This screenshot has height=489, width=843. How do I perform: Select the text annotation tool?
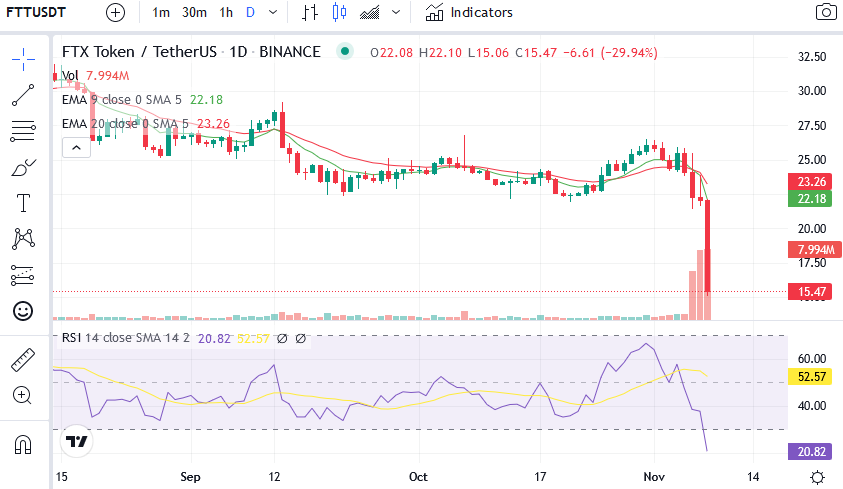(x=23, y=203)
